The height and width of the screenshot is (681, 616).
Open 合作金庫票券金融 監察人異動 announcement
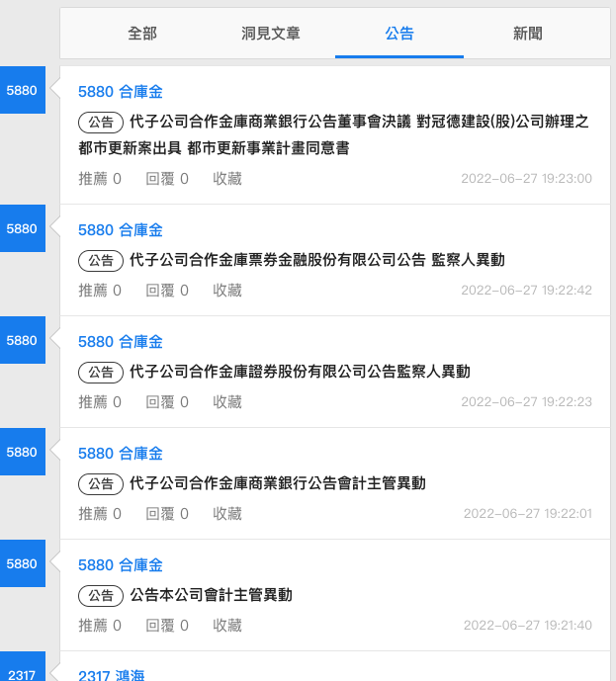coord(317,260)
